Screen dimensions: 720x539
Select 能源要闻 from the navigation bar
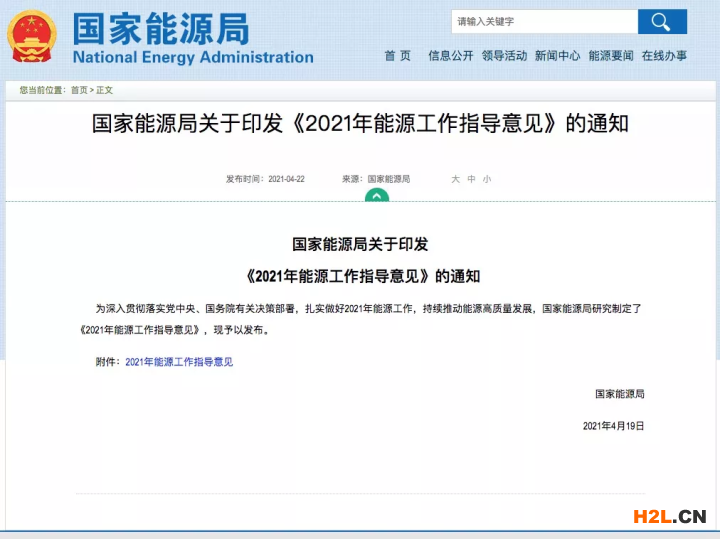coord(611,56)
